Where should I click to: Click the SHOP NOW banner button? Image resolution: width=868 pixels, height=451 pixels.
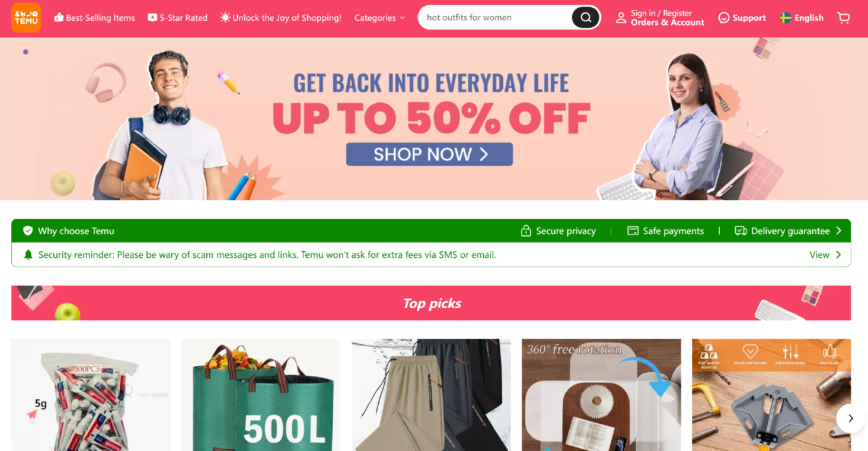[x=429, y=154]
